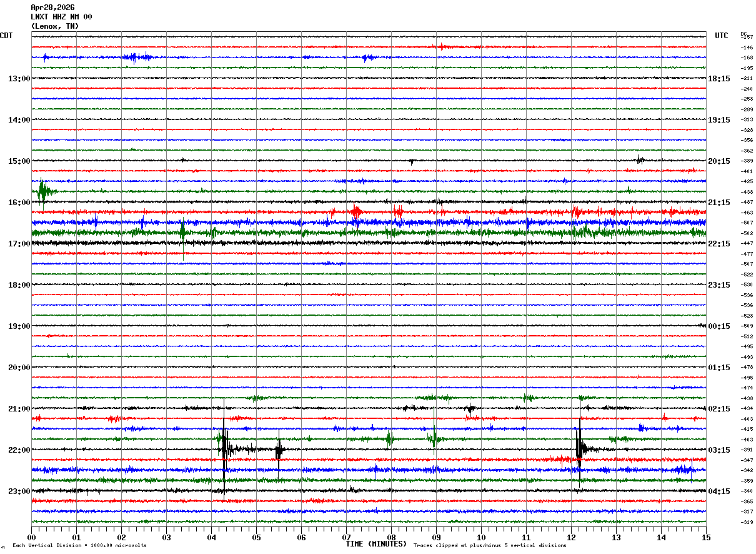Click the -157 DC offset value
The width and height of the screenshot is (756, 554).
tap(747, 38)
